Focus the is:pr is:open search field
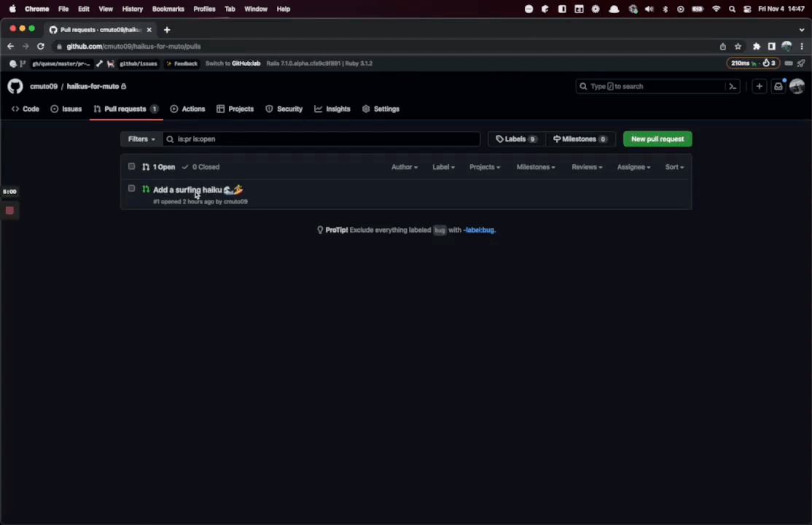The width and height of the screenshot is (812, 525). point(321,139)
